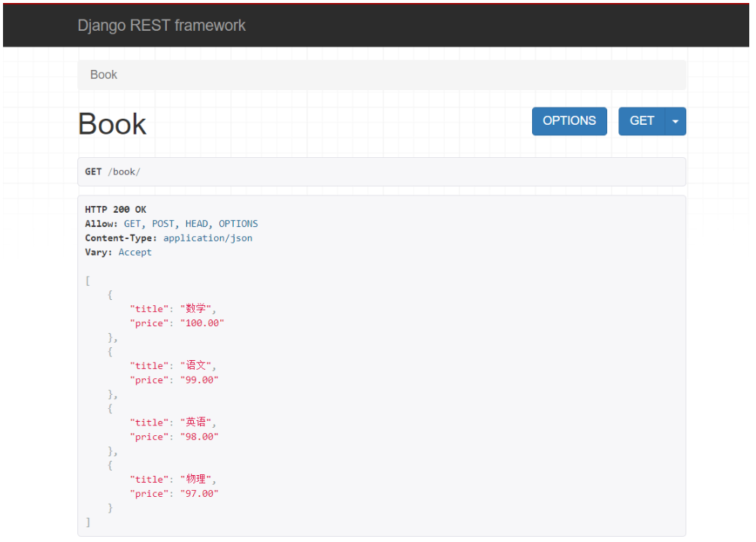Click the HTTP 200 OK status line
Image resolution: width=756 pixels, height=542 pixels.
click(x=116, y=209)
